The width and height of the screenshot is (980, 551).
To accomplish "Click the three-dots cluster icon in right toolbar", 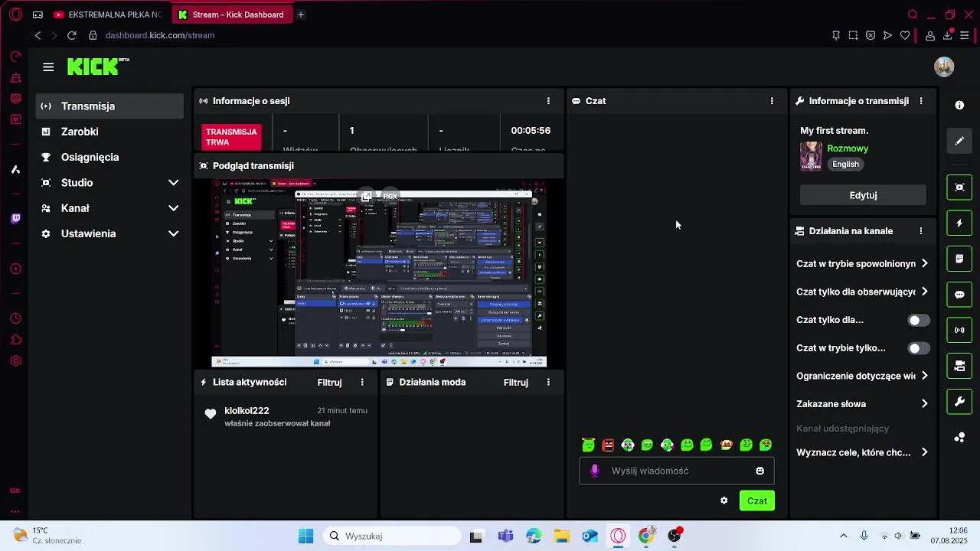I will pos(959,438).
